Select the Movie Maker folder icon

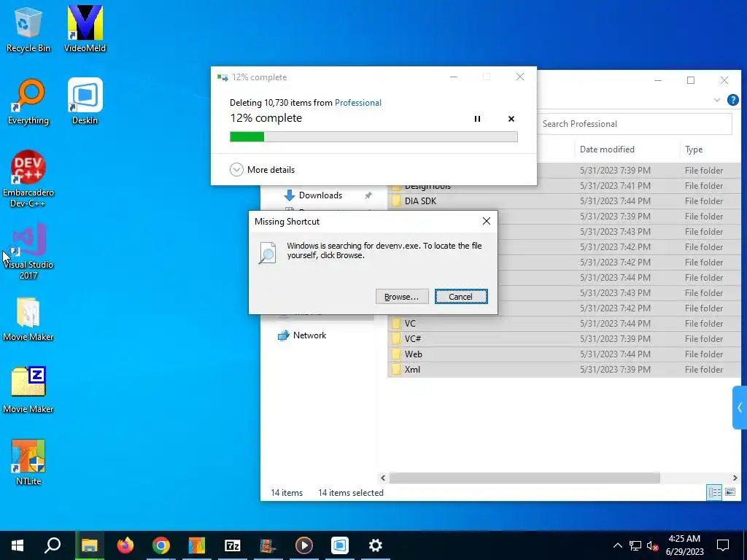tap(28, 319)
